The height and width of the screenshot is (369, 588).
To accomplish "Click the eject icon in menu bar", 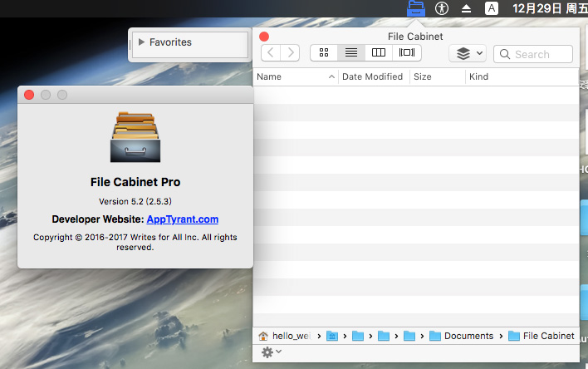I will (466, 8).
